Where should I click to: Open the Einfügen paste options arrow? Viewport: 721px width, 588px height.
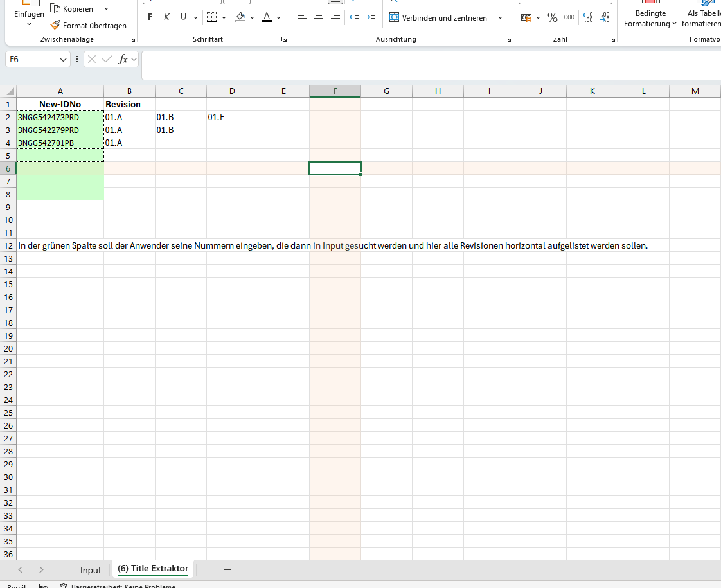pyautogui.click(x=29, y=24)
